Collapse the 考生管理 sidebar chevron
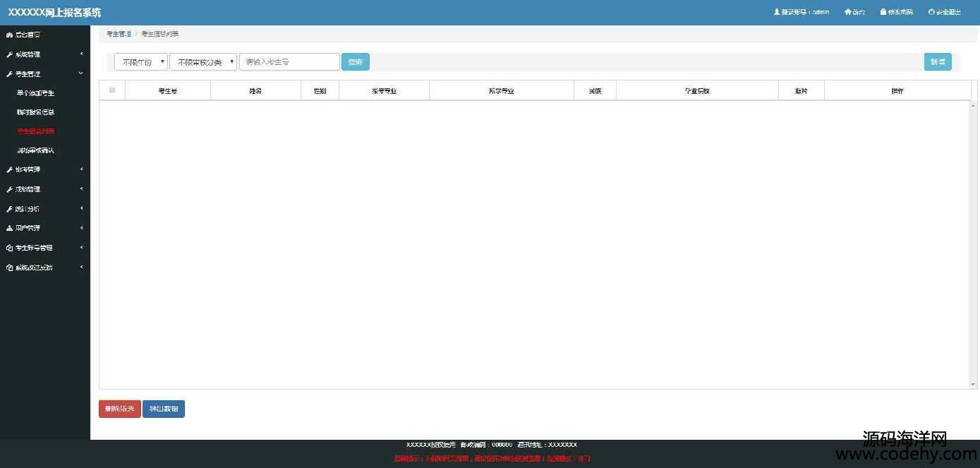 click(81, 73)
